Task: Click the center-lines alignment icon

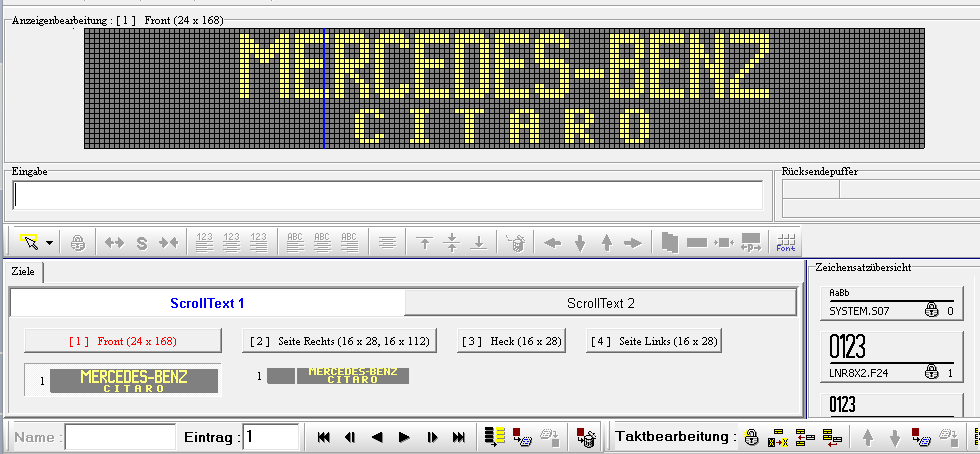Action: [388, 243]
